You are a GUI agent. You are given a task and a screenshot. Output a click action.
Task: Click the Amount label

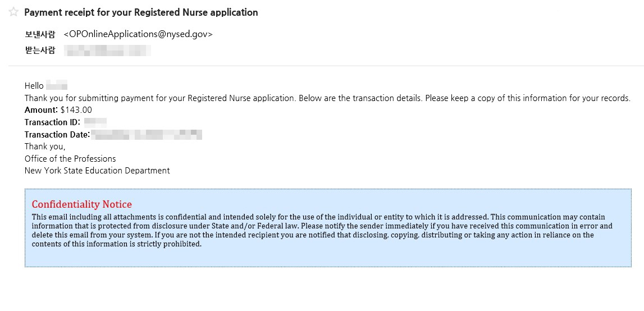coord(41,109)
